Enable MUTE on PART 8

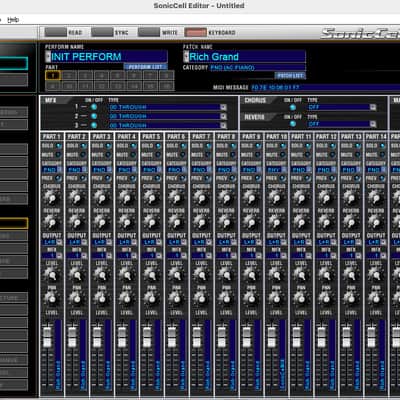pyautogui.click(x=233, y=155)
